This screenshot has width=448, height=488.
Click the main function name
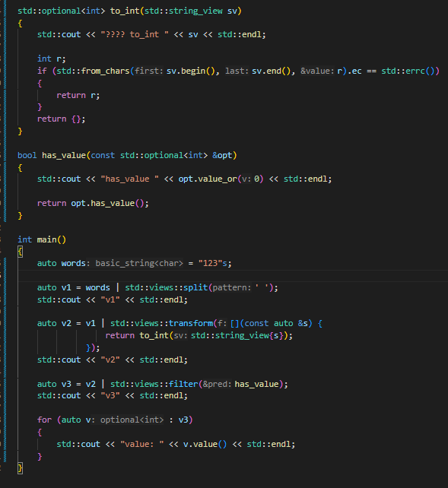[x=46, y=239]
